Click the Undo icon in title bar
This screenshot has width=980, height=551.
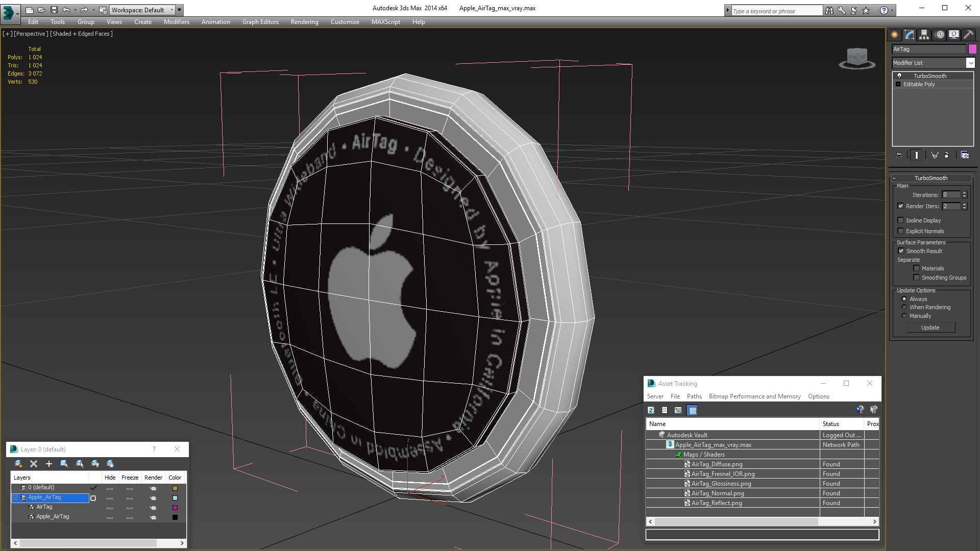tap(66, 10)
